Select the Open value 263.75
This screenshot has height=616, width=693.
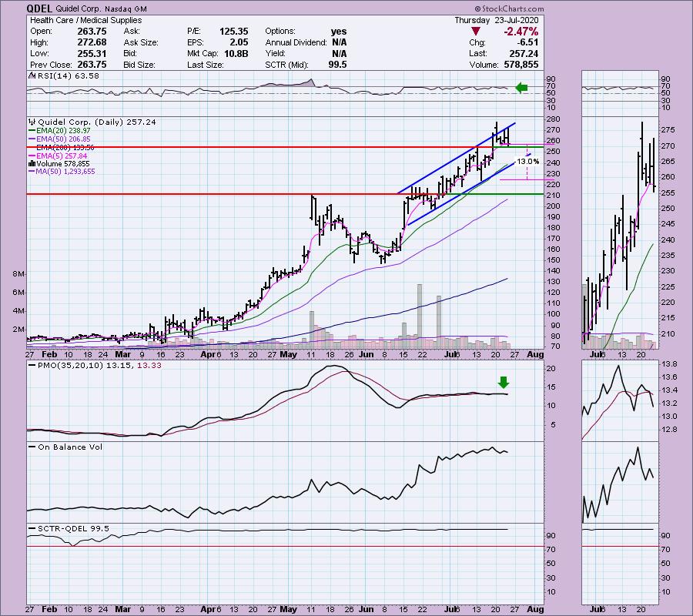pos(92,32)
